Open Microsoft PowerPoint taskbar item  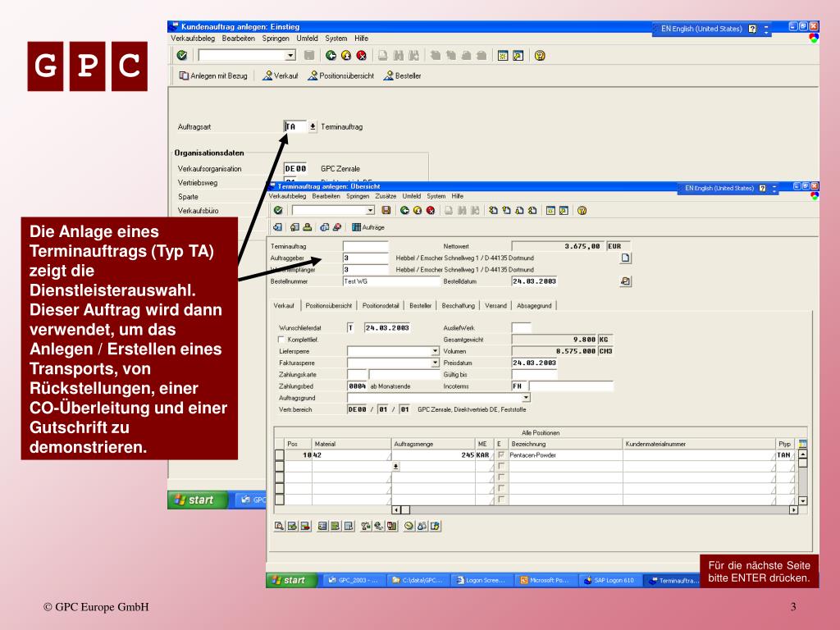click(546, 580)
